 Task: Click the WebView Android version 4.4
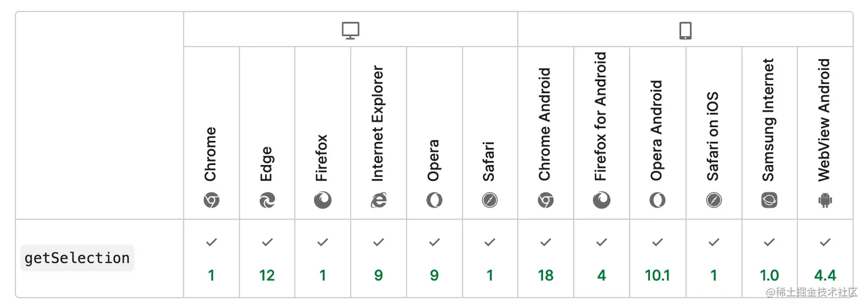pyautogui.click(x=825, y=276)
